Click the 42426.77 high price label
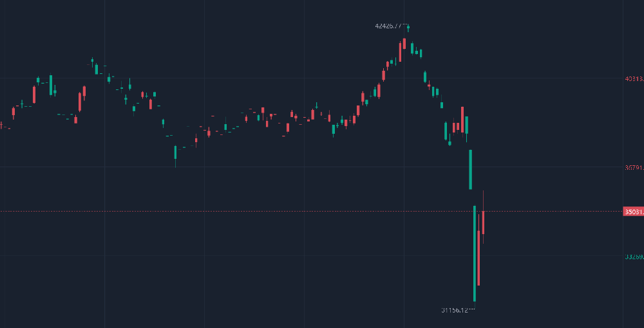This screenshot has width=644, height=328. coord(391,26)
